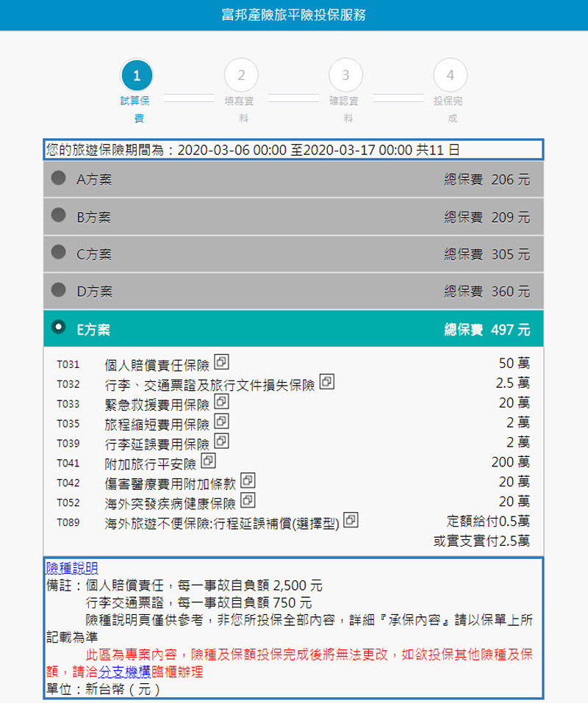The width and height of the screenshot is (588, 703).
Task: Click the T042 code label
Action: pyautogui.click(x=68, y=483)
